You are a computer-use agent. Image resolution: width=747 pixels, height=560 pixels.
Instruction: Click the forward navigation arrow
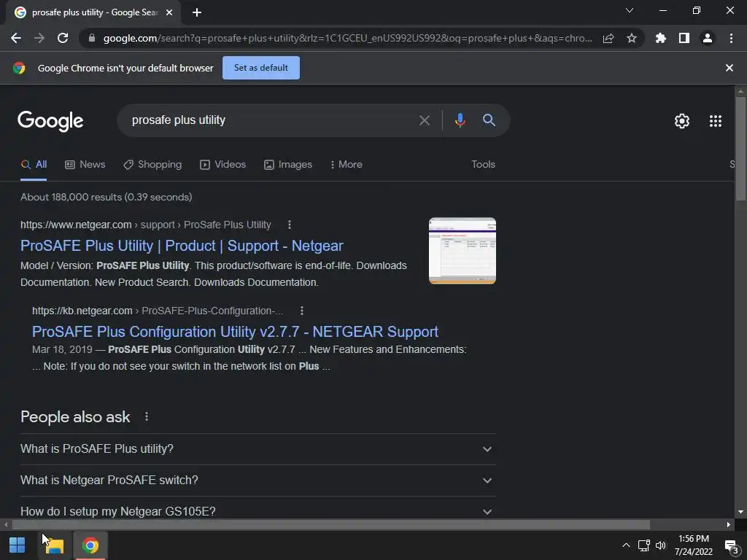click(39, 38)
